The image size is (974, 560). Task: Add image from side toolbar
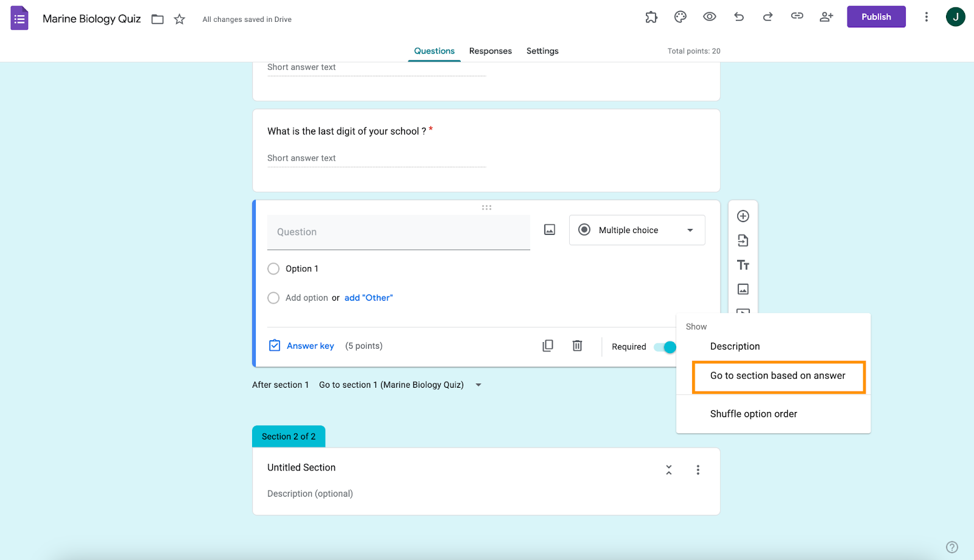(x=743, y=289)
